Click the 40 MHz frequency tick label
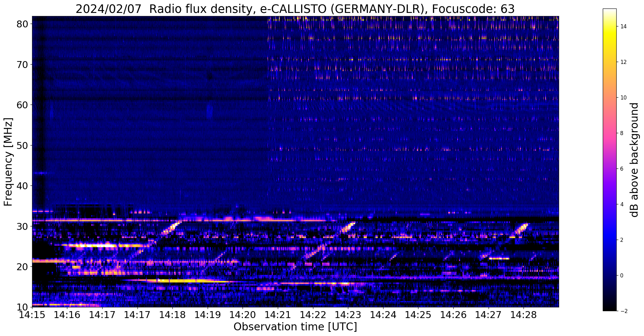 22,186
